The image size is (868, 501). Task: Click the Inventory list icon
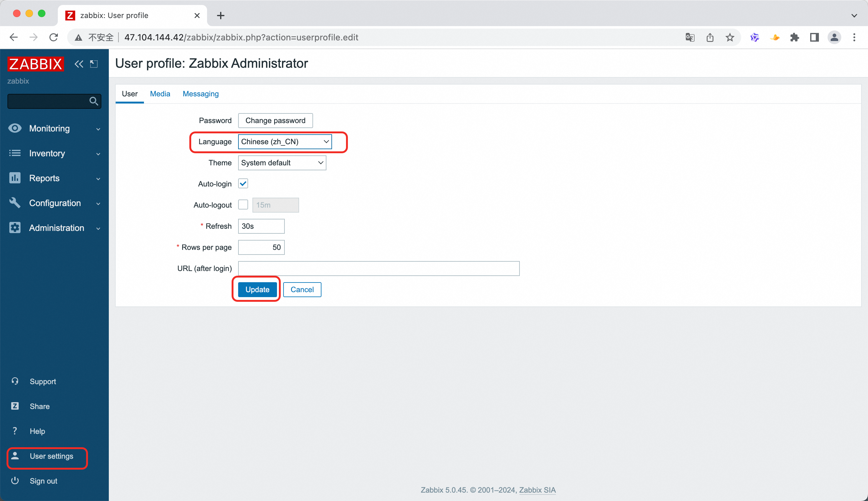click(x=15, y=153)
